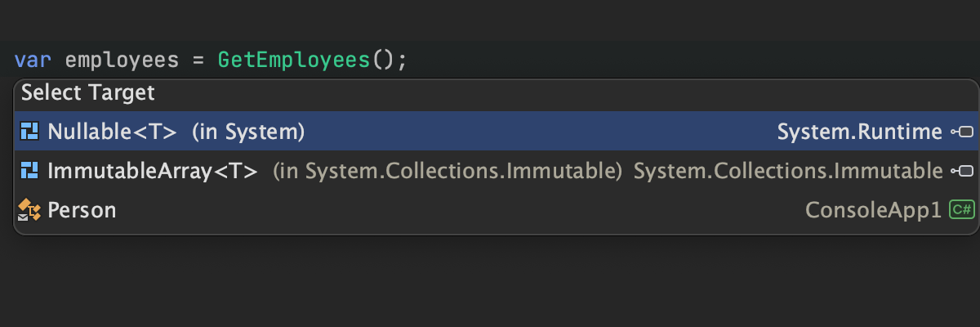
Task: Click the right-hand System.Collections.Immutable assembly name
Action: pos(788,171)
